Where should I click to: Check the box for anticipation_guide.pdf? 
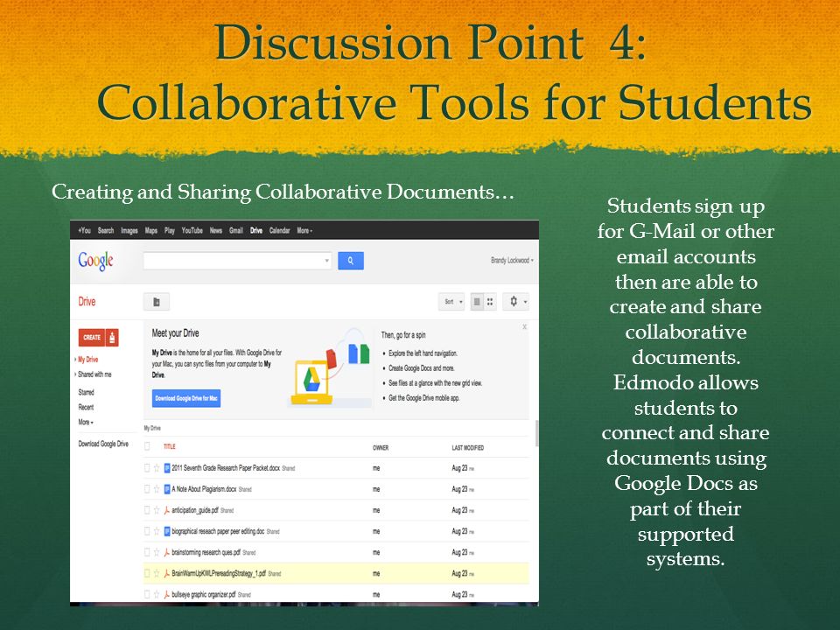[147, 510]
